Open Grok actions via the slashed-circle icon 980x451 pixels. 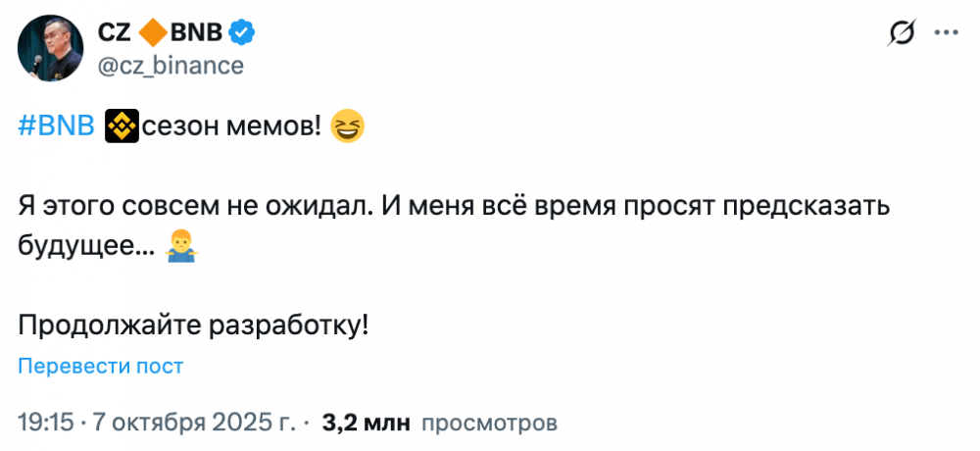[902, 34]
